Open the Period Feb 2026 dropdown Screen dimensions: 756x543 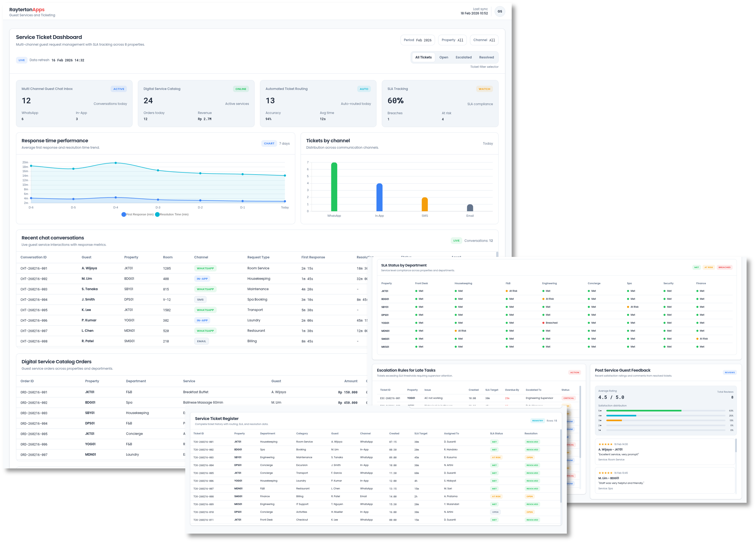(x=417, y=40)
